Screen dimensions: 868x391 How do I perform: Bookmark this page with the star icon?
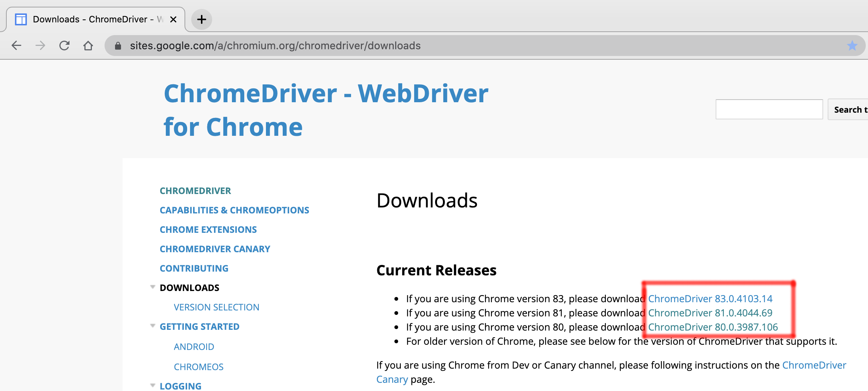(852, 46)
